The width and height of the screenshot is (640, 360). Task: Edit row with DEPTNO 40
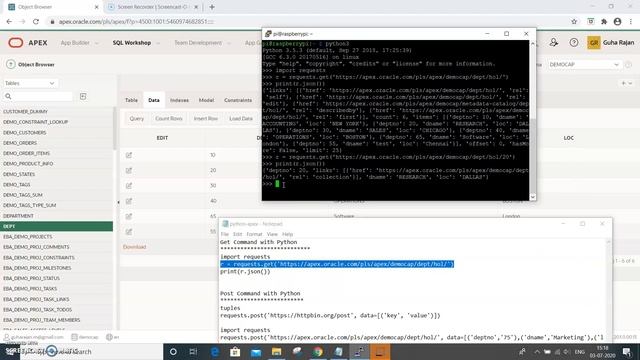(129, 201)
